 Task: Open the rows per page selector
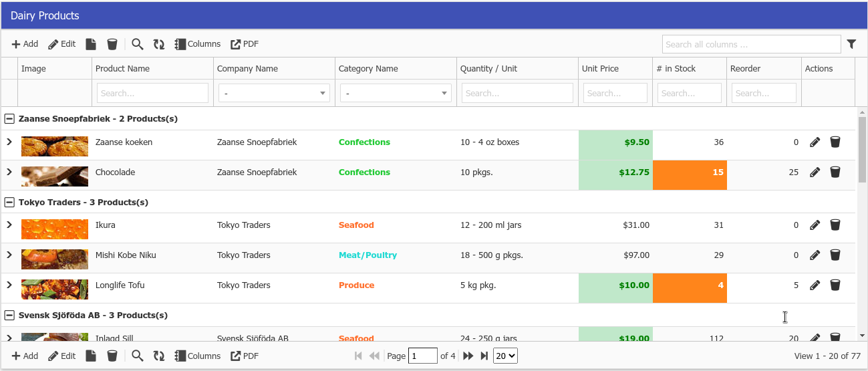(505, 356)
